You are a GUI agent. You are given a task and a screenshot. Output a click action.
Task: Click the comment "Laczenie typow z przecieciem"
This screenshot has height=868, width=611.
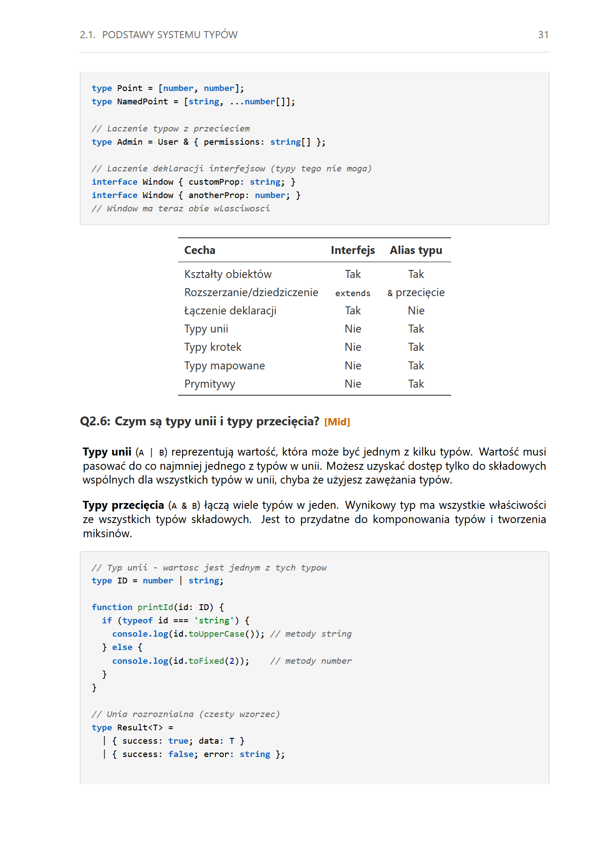[171, 129]
